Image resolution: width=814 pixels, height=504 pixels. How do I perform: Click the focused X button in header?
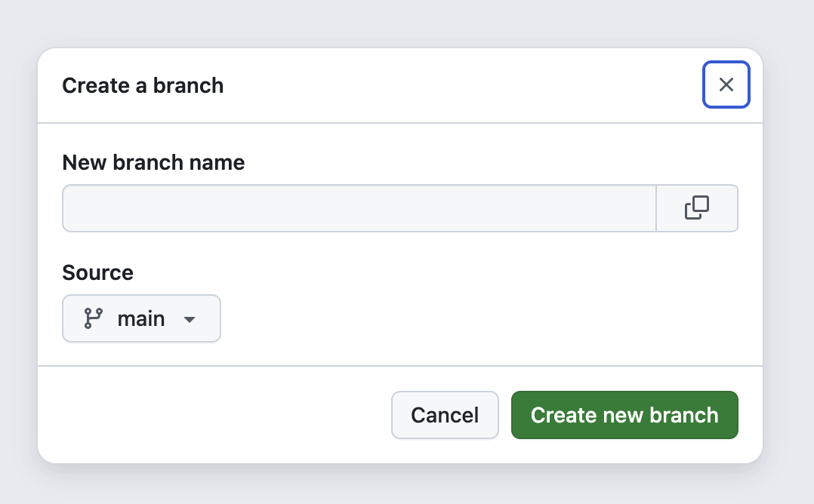726,85
